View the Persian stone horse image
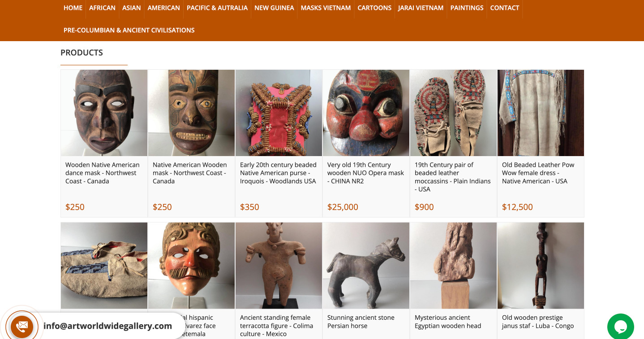The height and width of the screenshot is (339, 644). coord(366,266)
